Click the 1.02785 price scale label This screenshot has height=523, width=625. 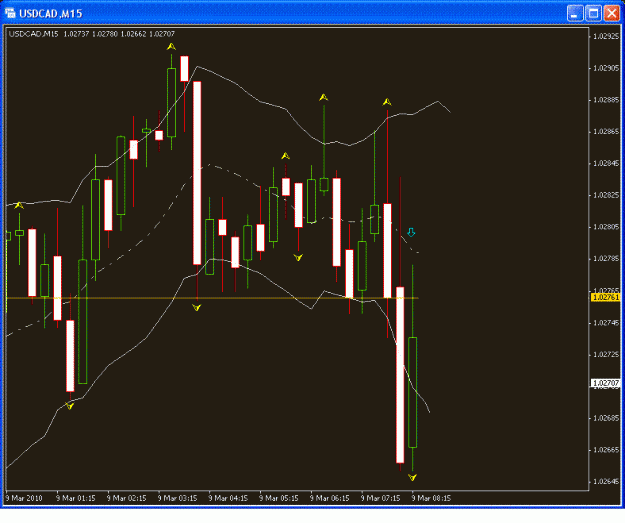pos(606,259)
